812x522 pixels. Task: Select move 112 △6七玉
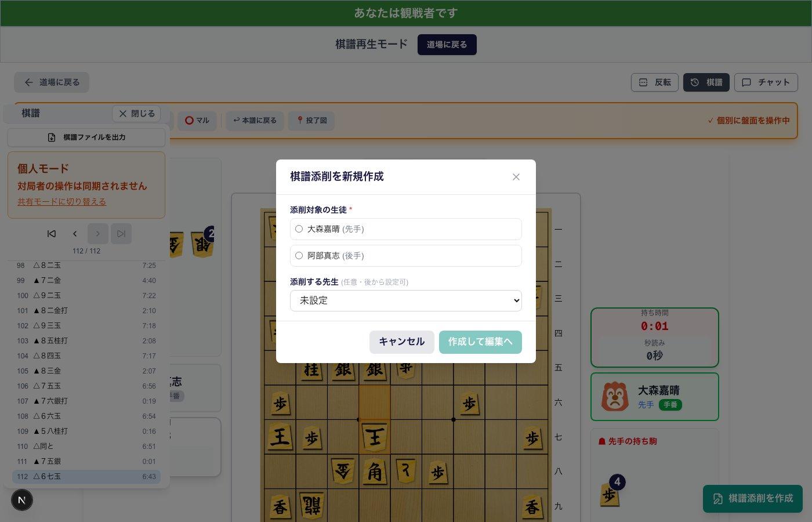pos(86,477)
